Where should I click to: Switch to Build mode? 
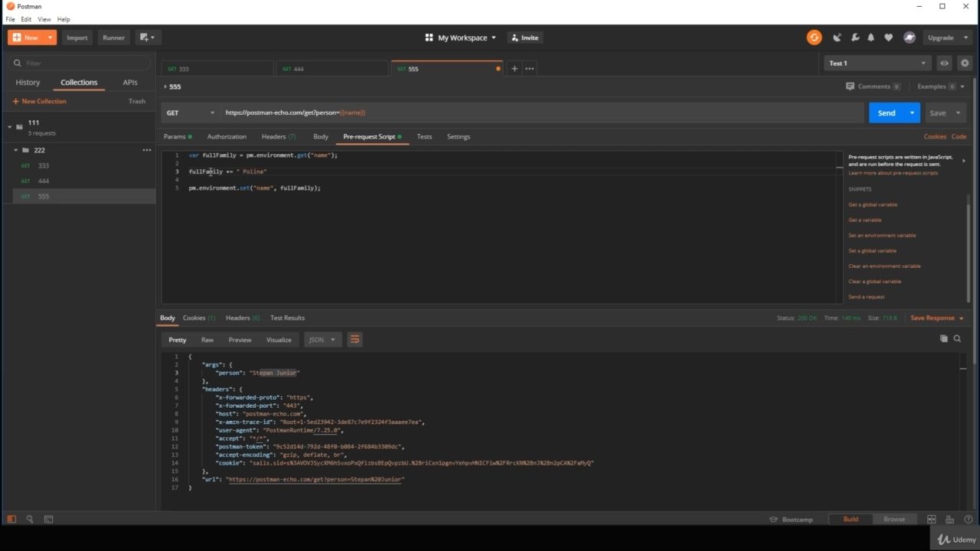point(851,519)
